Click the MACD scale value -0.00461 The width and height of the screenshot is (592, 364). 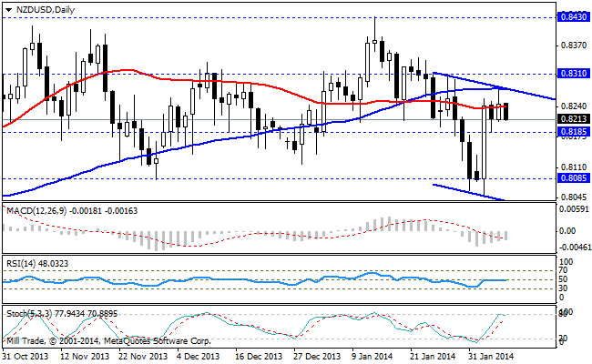click(x=574, y=248)
